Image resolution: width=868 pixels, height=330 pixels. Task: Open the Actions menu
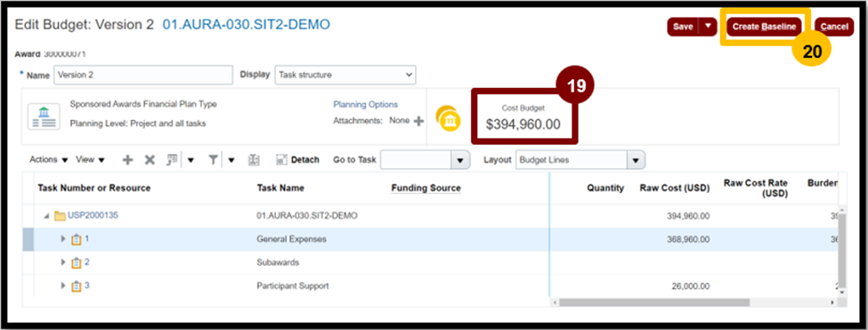pyautogui.click(x=49, y=160)
